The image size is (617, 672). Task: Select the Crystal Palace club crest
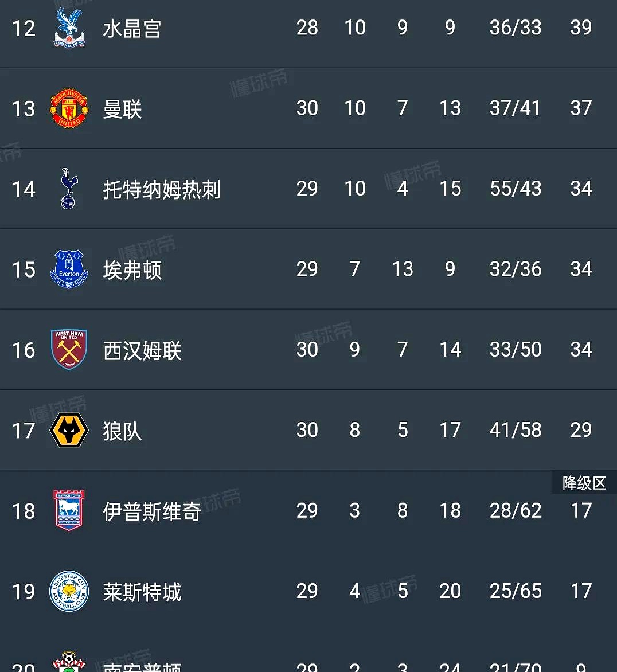(x=69, y=28)
